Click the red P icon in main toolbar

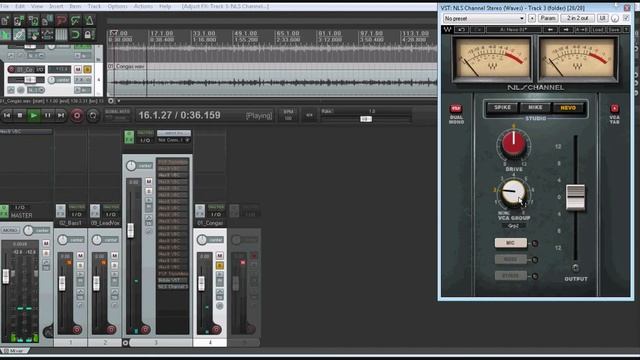click(x=62, y=20)
